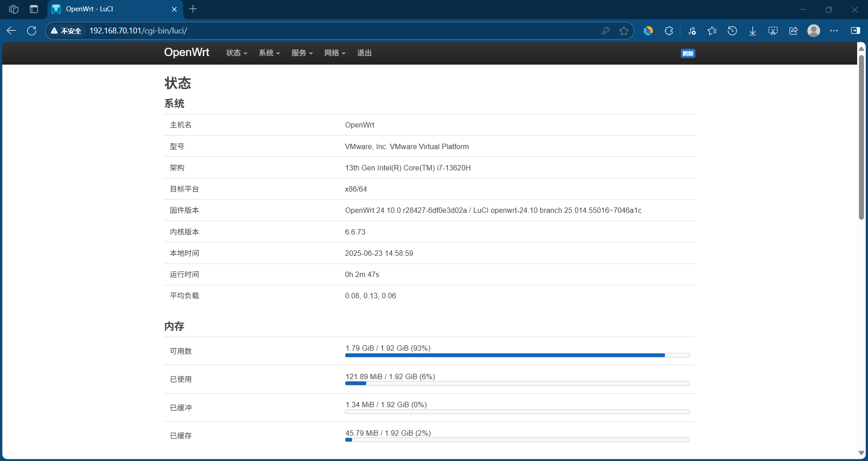Click the 内存 section heading

pos(175,326)
